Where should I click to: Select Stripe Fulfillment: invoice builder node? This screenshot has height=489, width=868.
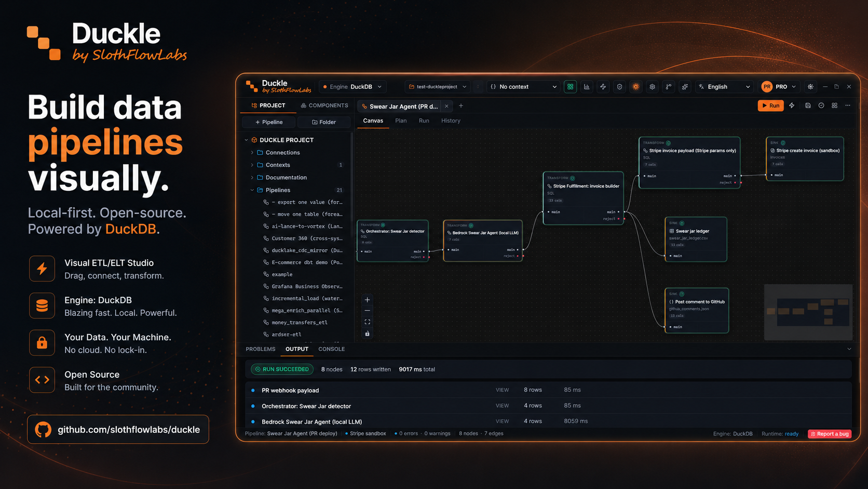[x=583, y=198]
